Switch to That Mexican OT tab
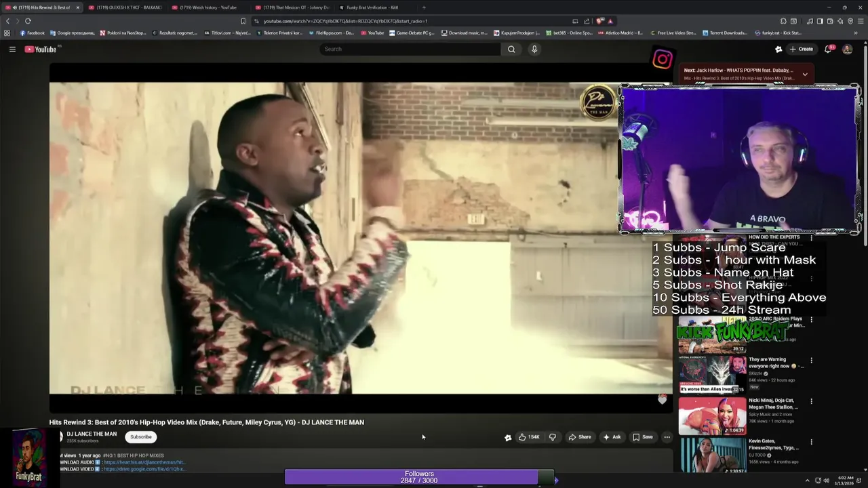Screen dimensions: 868x488 292,7
